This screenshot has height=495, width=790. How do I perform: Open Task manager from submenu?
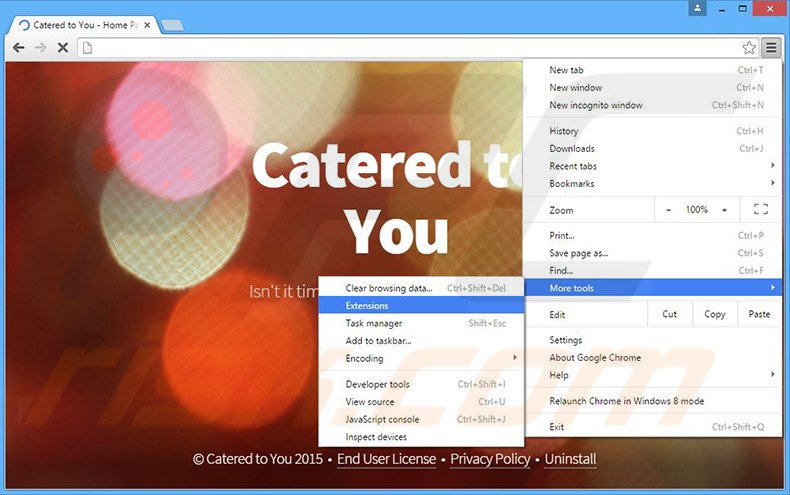click(x=422, y=323)
